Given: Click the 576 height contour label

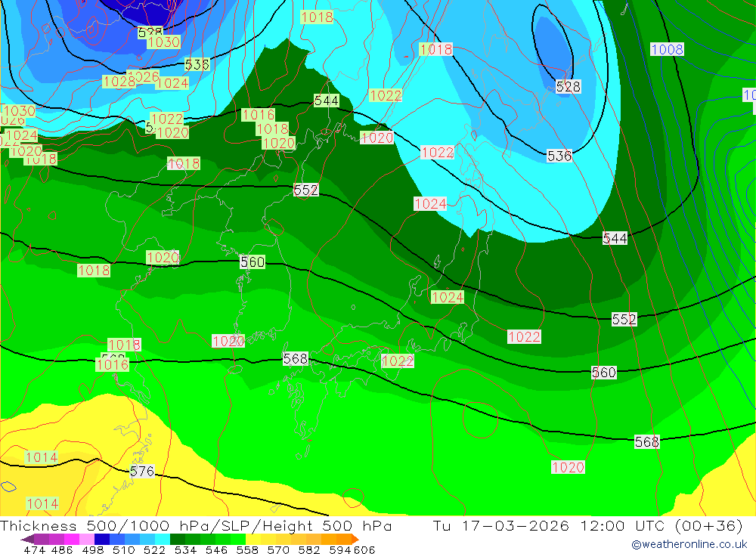Looking at the screenshot, I should [x=142, y=471].
